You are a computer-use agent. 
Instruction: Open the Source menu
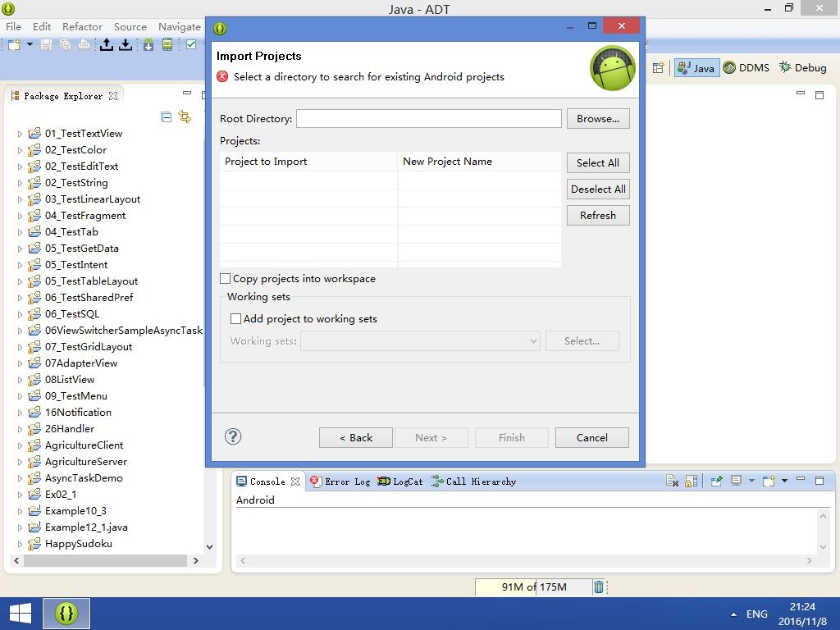click(x=130, y=27)
